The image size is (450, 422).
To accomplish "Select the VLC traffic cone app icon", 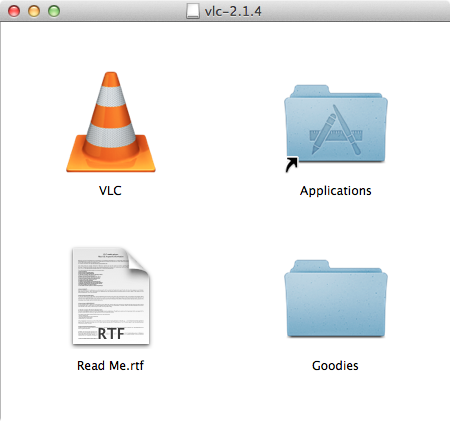I will pyautogui.click(x=111, y=122).
